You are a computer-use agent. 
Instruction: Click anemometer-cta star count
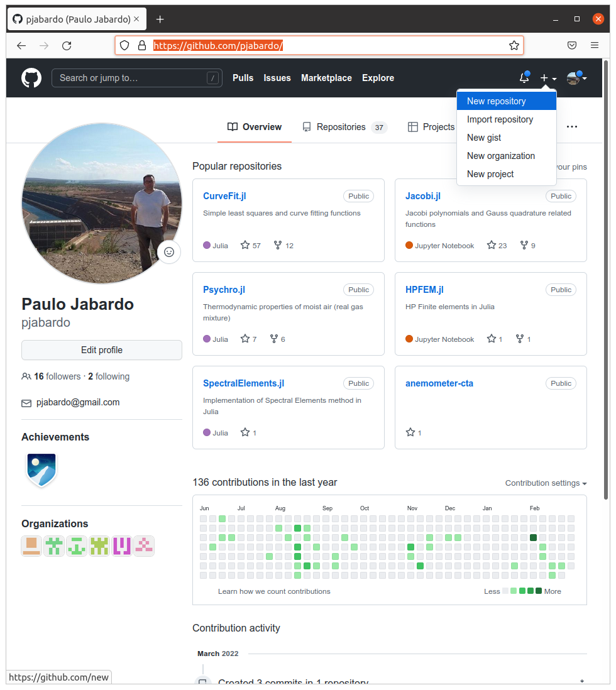tap(414, 433)
